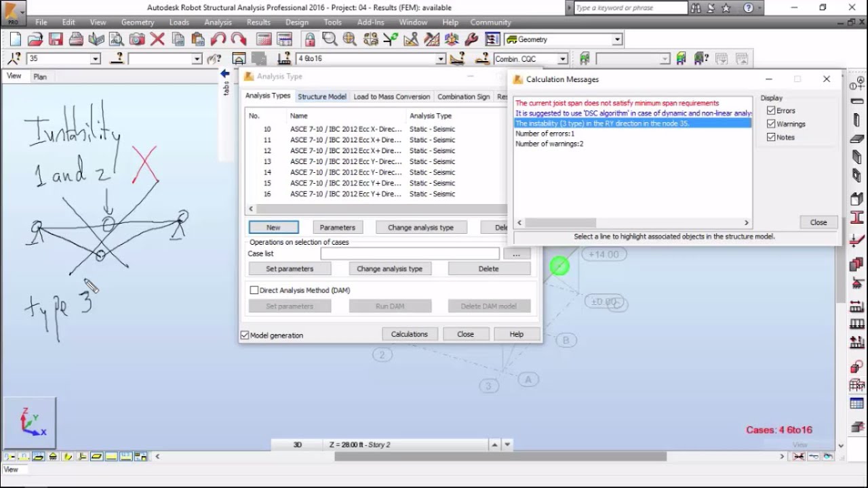The height and width of the screenshot is (488, 868).
Task: Open the Geometry menu
Action: (x=138, y=22)
